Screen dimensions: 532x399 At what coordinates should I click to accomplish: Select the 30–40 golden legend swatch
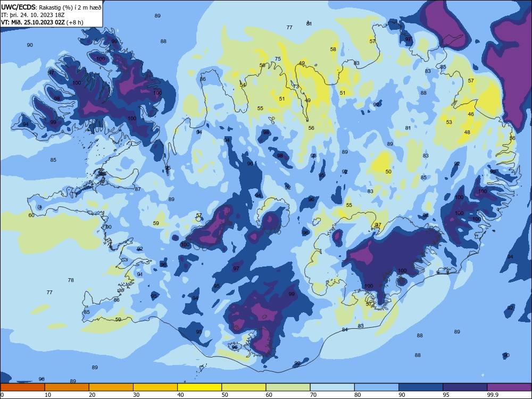pos(155,387)
